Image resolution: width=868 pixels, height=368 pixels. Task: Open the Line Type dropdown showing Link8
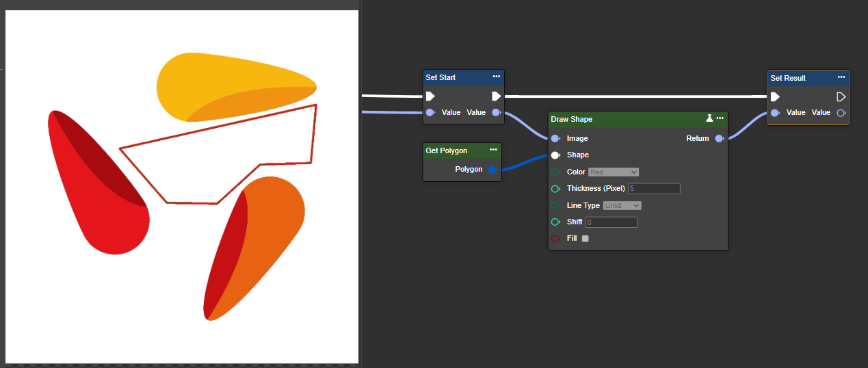click(x=622, y=205)
